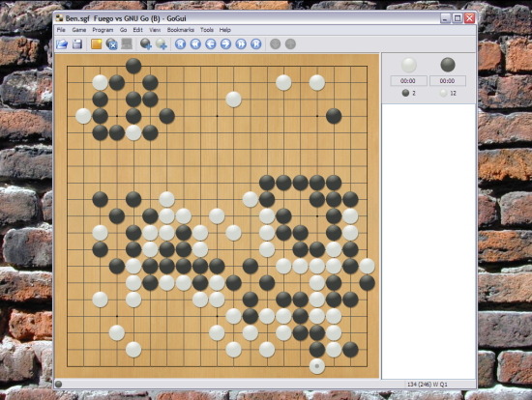Screen dimensions: 532x400
Task: Click the white player stone in the info panel
Action: coord(408,65)
